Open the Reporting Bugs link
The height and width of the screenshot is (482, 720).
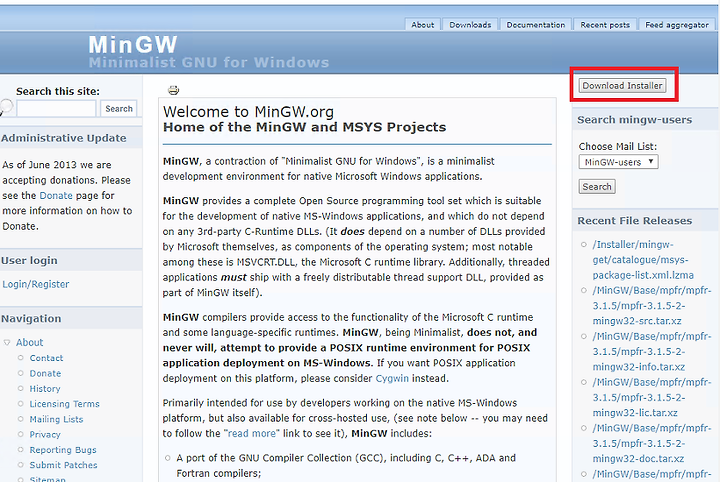click(63, 450)
